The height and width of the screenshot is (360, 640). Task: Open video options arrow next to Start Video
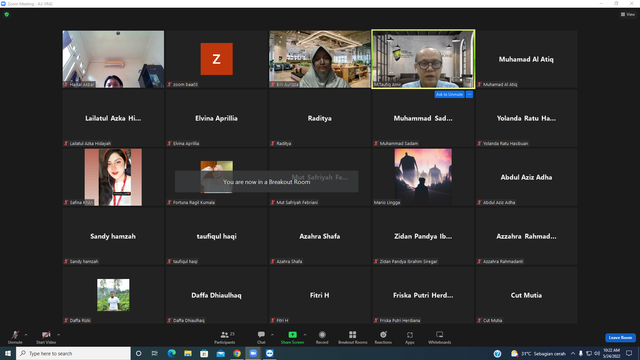(58, 335)
